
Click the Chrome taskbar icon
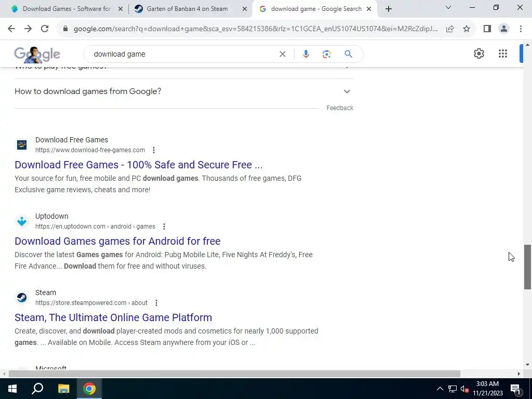(89, 389)
